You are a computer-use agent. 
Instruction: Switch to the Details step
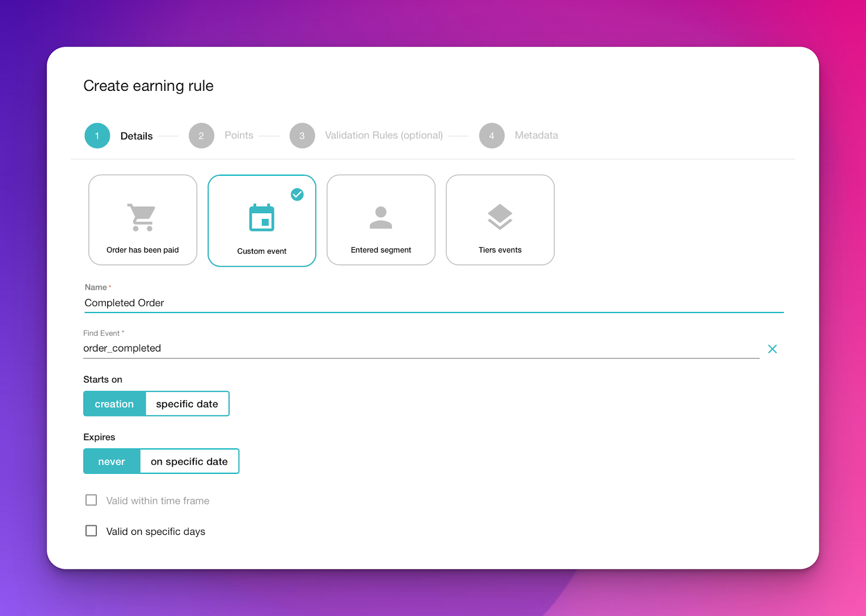pyautogui.click(x=136, y=136)
